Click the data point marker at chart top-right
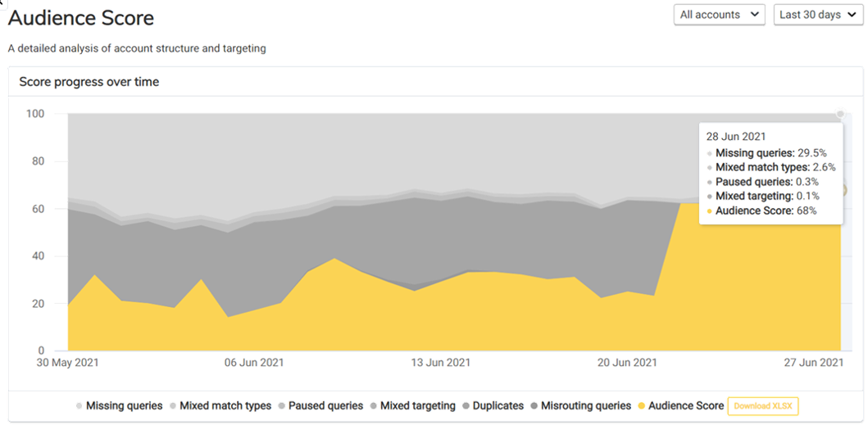This screenshot has height=425, width=868. [x=839, y=114]
